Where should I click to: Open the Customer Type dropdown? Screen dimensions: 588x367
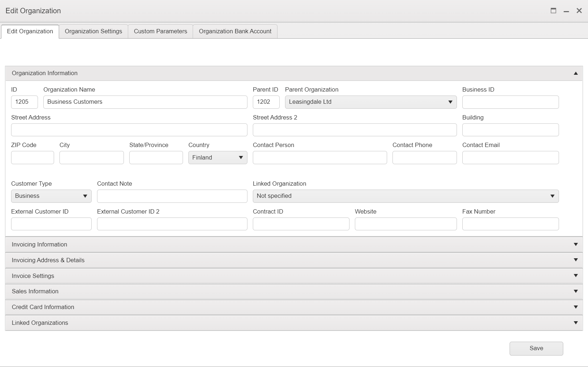[51, 196]
